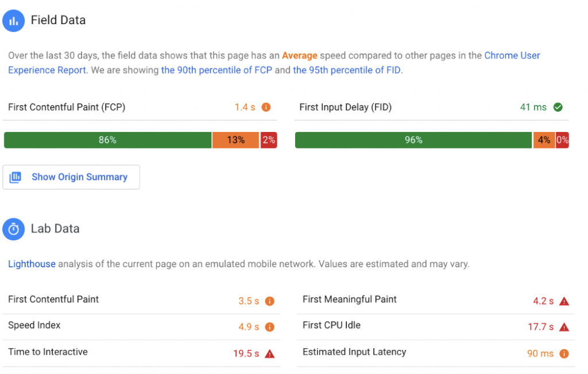Click green checkmark icon beside FID 41 ms

pyautogui.click(x=558, y=107)
